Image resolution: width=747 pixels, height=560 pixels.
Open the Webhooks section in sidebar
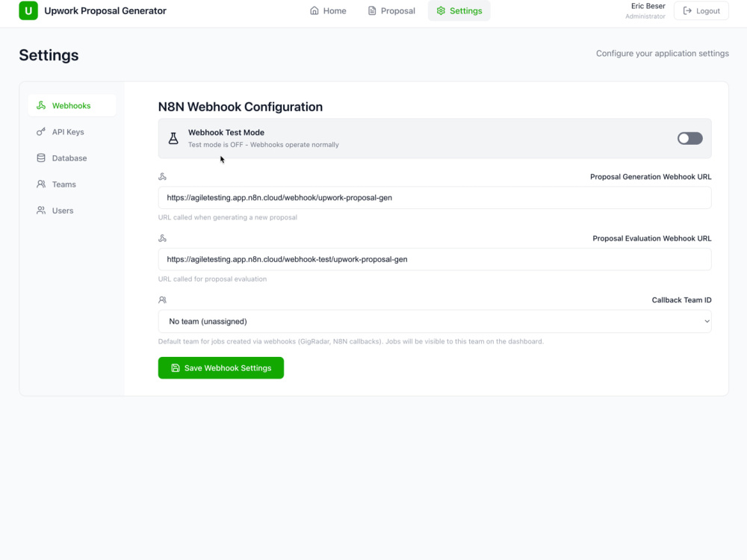(72, 105)
